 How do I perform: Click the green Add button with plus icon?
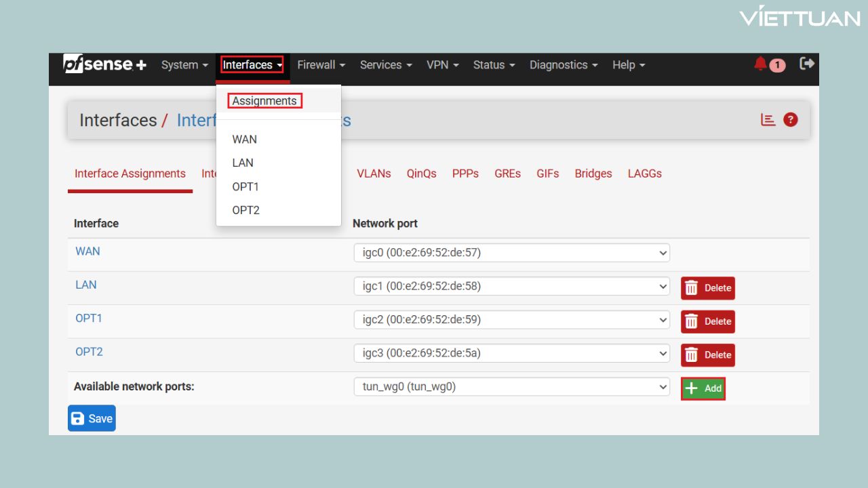703,388
